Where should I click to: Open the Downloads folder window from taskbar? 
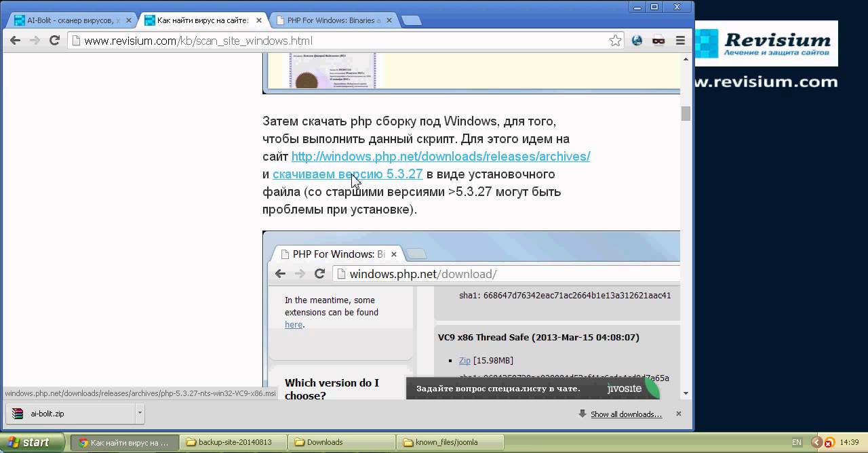click(x=342, y=442)
